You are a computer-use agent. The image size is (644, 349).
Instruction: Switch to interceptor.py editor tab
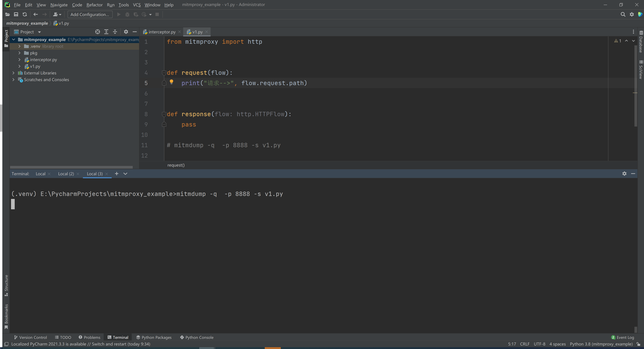tap(162, 32)
